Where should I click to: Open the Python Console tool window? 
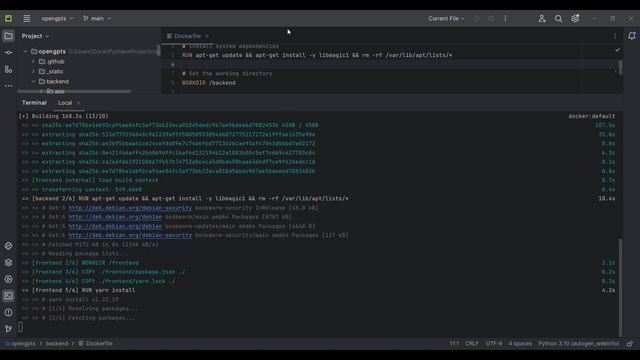[8, 246]
